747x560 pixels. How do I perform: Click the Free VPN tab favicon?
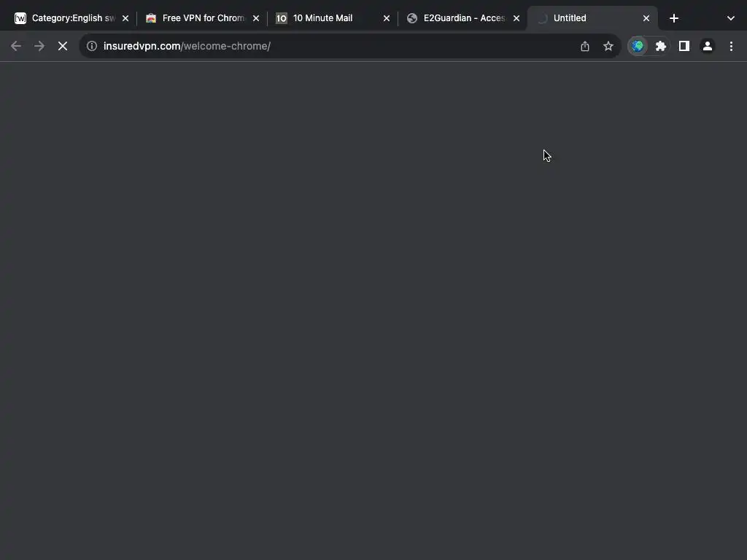tap(151, 18)
